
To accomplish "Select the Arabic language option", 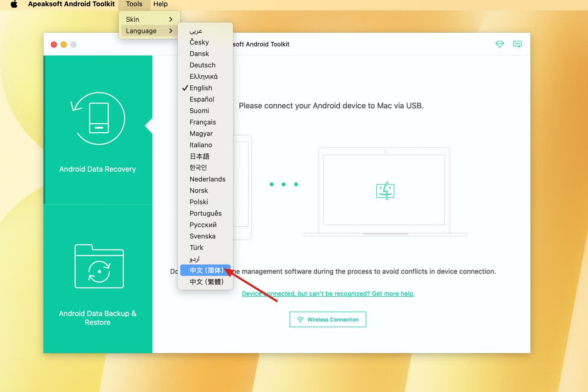I will pos(205,31).
